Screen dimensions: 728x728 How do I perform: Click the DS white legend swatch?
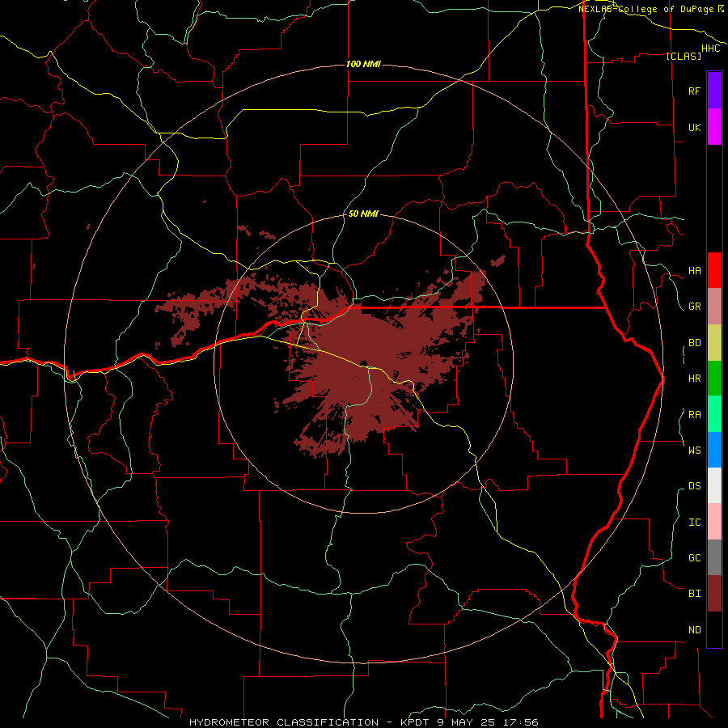pyautogui.click(x=714, y=485)
